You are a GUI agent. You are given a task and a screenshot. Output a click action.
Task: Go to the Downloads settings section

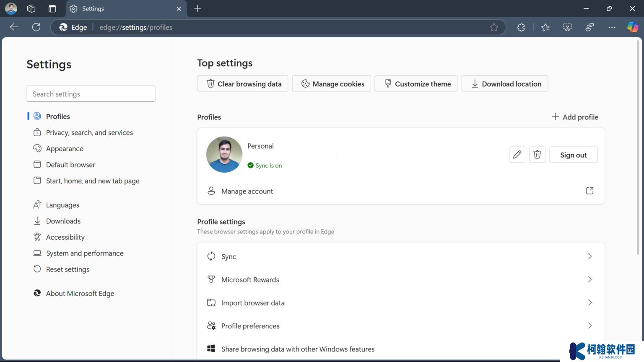pos(63,221)
